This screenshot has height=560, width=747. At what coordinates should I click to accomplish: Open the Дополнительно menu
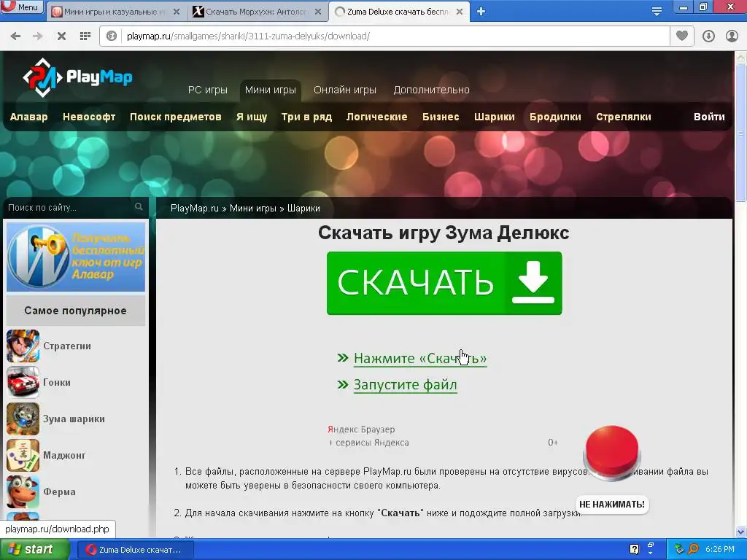coord(432,90)
